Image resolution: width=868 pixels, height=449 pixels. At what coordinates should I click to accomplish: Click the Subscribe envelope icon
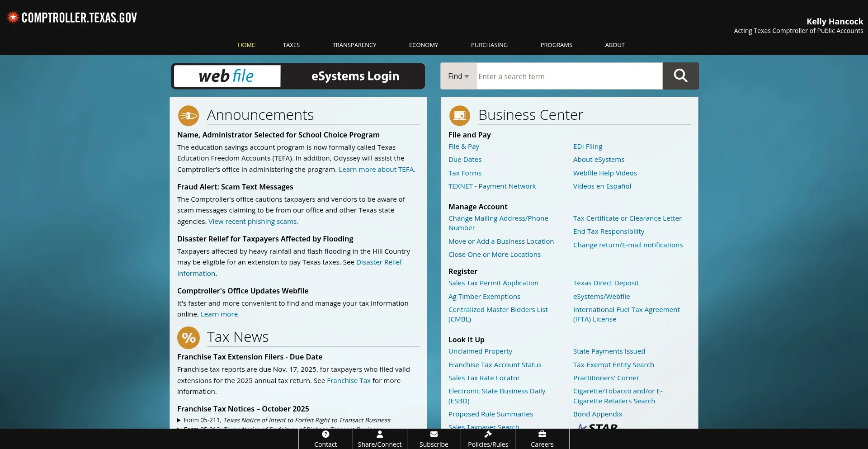pyautogui.click(x=434, y=434)
